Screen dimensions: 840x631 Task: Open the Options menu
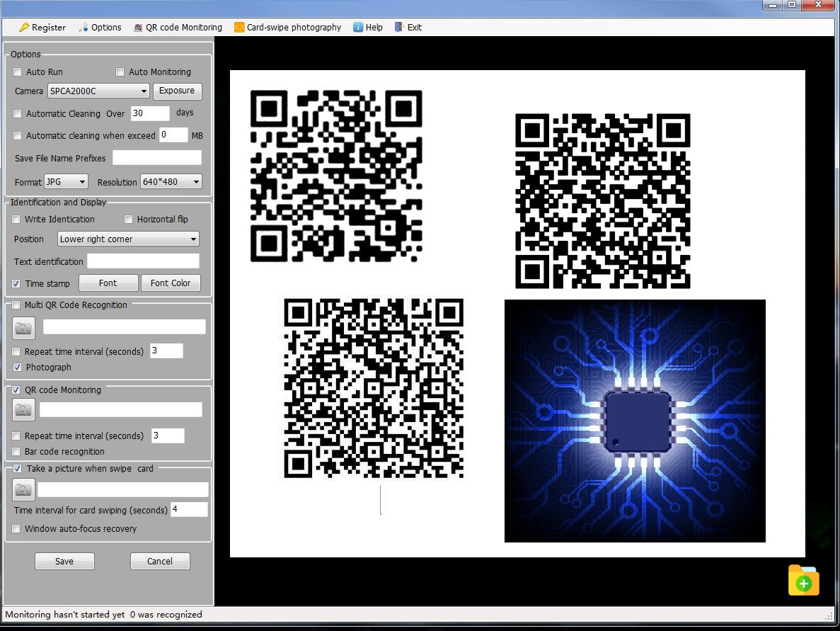point(100,27)
